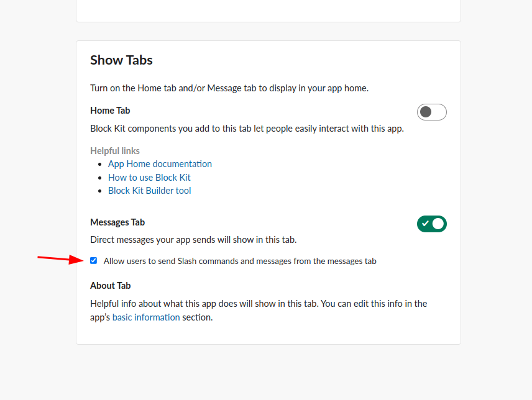This screenshot has height=400, width=532.
Task: Enable the Home Tab toggle switch
Action: click(x=431, y=112)
